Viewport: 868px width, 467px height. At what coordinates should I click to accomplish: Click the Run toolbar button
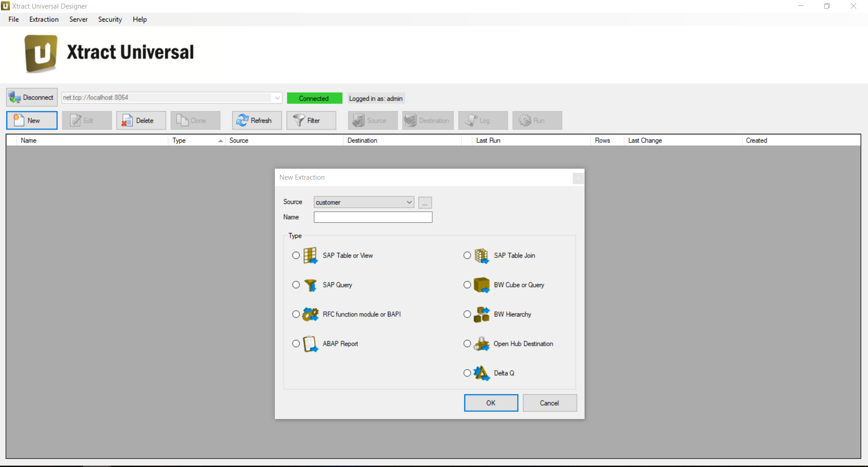point(537,120)
